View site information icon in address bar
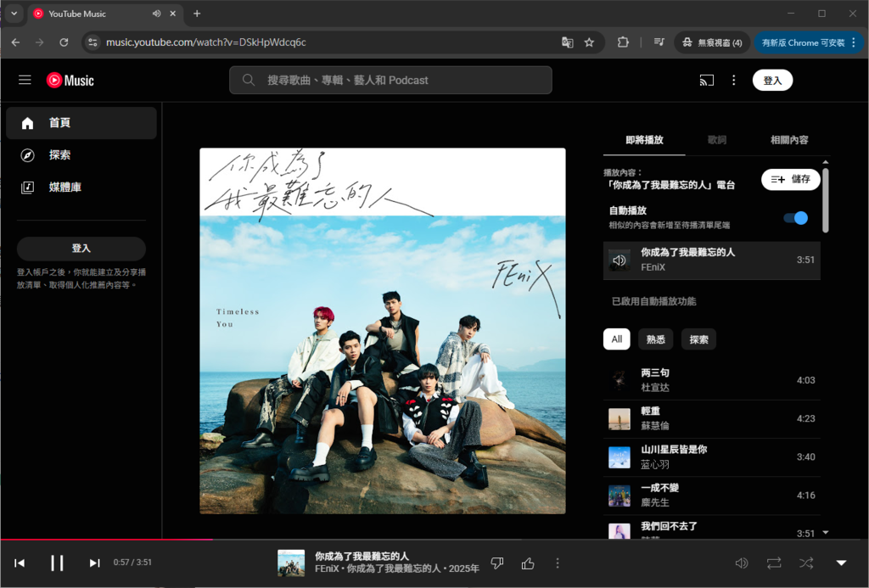 93,42
